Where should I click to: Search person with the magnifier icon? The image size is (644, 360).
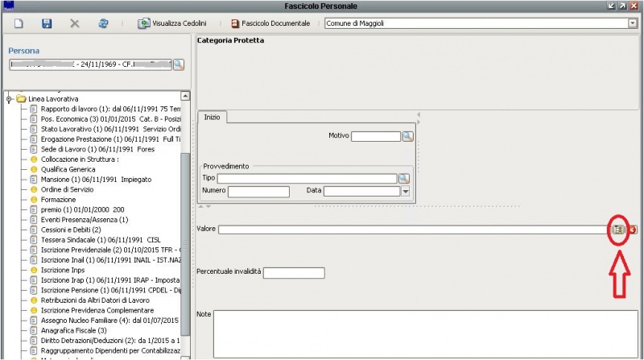pos(179,64)
